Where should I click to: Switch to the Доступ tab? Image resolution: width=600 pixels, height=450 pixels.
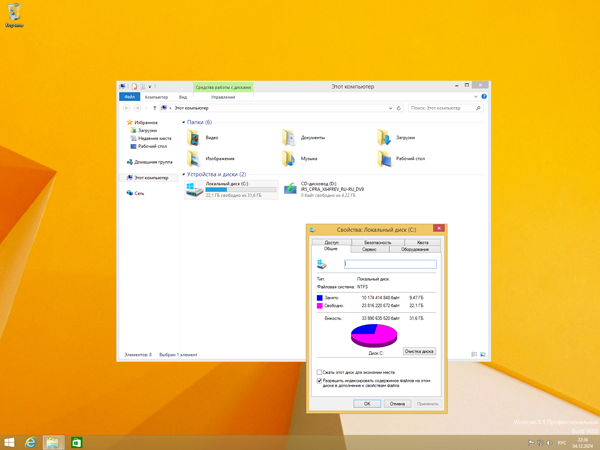[x=331, y=242]
